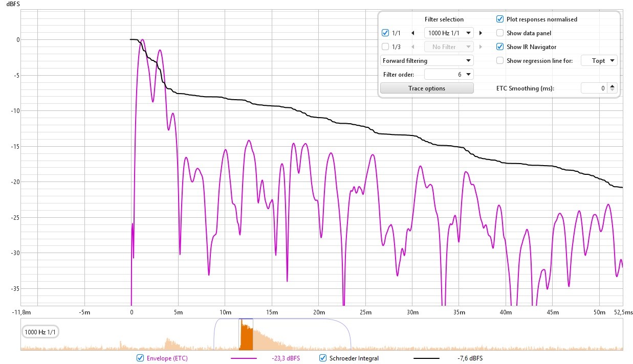Click the magenta Envelope trace line sample
This screenshot has width=633, height=364.
pos(247,358)
